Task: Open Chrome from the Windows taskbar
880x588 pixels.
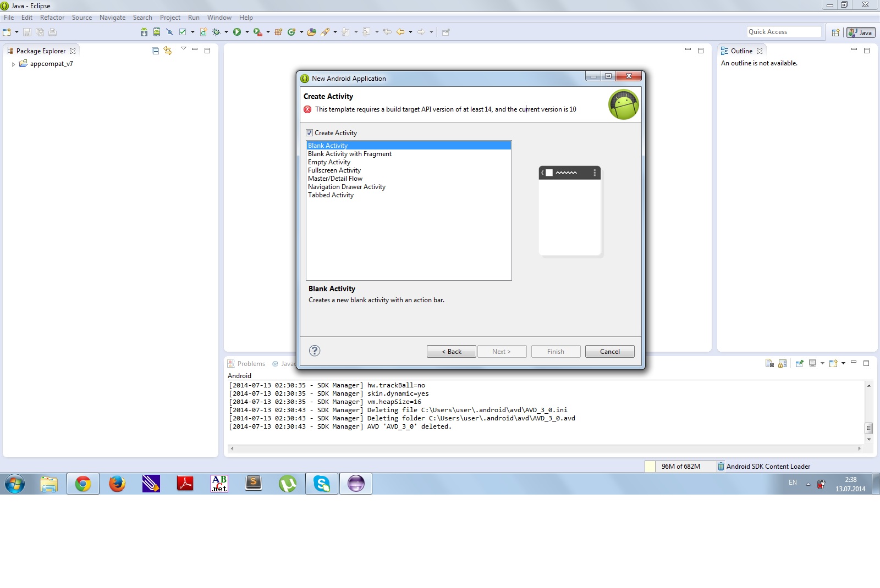Action: [83, 484]
